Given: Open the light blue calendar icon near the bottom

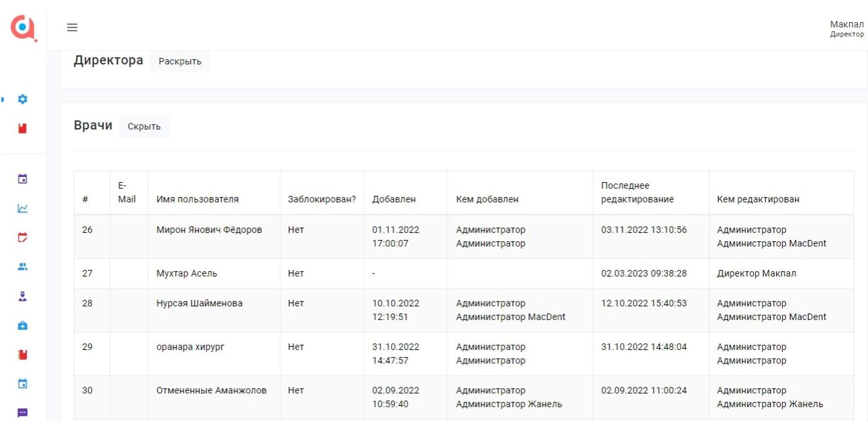Looking at the screenshot, I should coord(22,384).
